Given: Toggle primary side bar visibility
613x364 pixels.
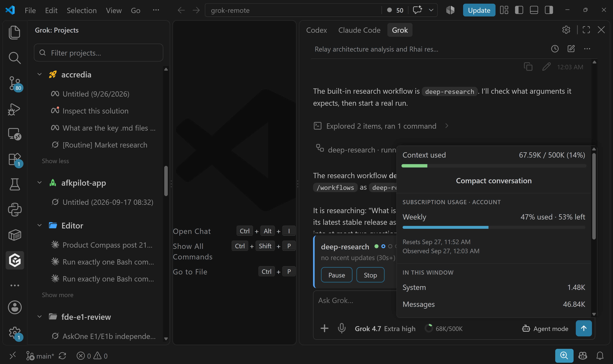Looking at the screenshot, I should pyautogui.click(x=519, y=10).
